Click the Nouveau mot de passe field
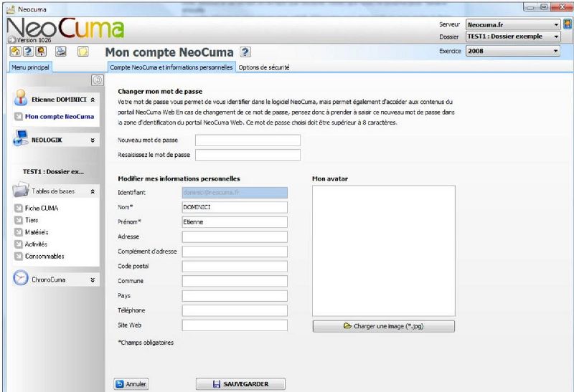 coord(248,140)
